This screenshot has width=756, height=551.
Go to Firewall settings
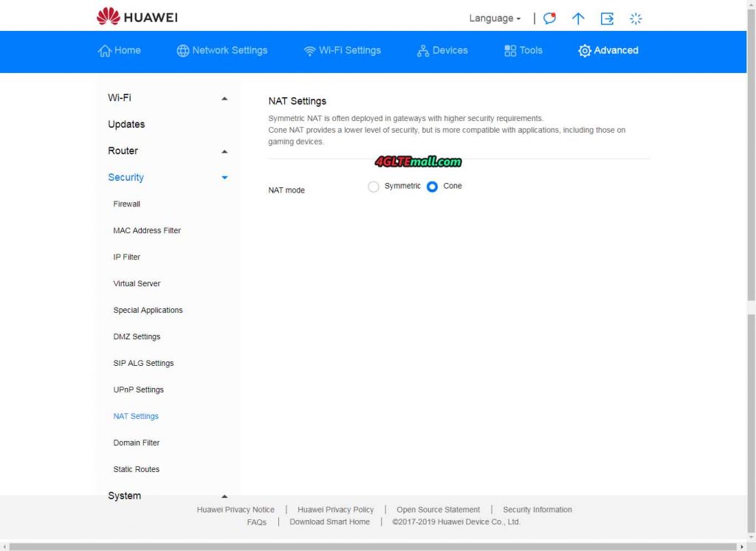tap(126, 204)
